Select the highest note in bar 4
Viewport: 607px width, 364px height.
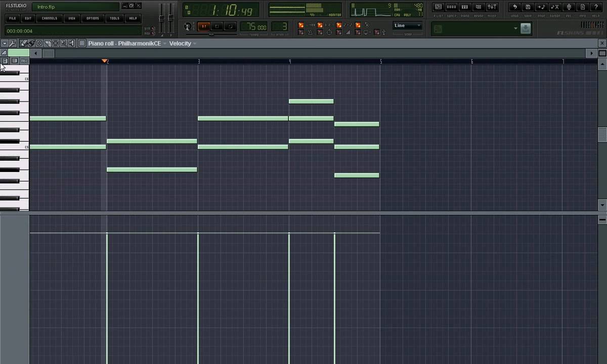point(311,102)
